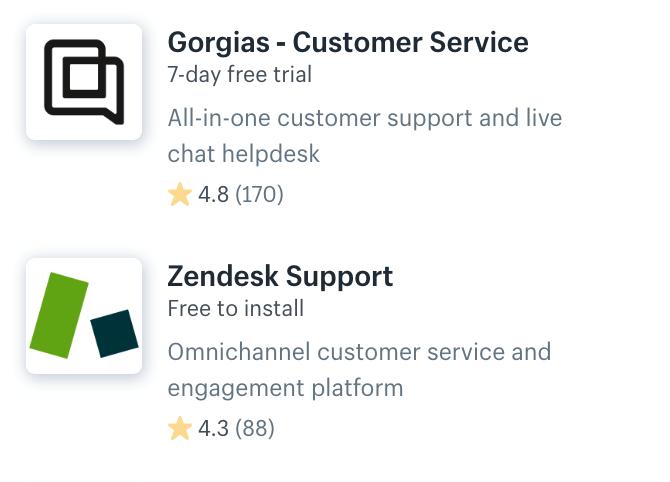Click the Free to install label
The height and width of the screenshot is (482, 670).
click(x=236, y=309)
